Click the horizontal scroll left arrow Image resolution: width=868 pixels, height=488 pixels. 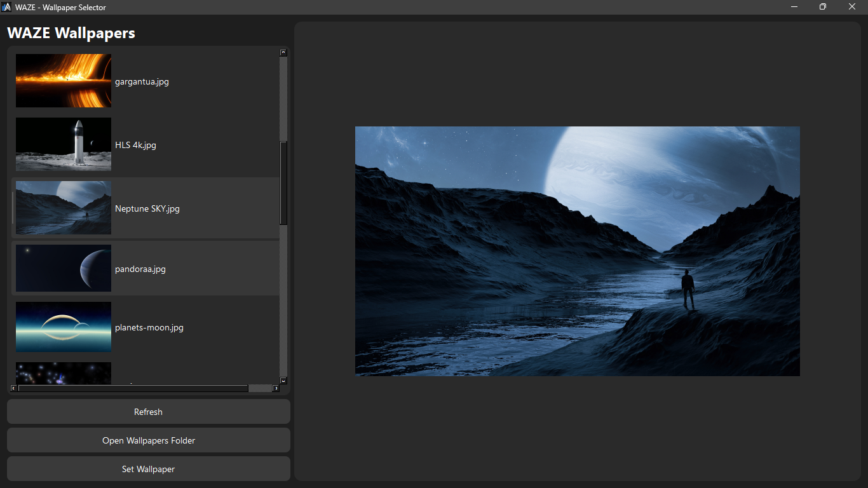tap(14, 388)
